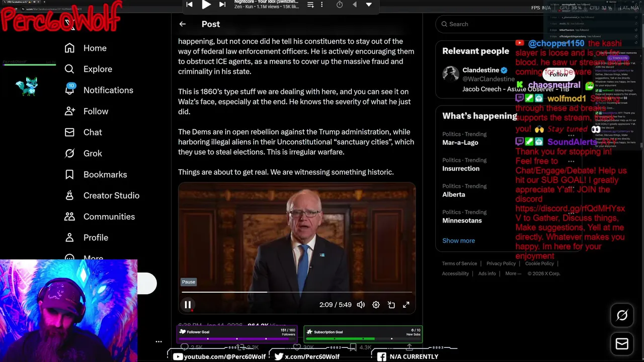
Task: Open the @WarClandestine handle
Action: tap(489, 79)
